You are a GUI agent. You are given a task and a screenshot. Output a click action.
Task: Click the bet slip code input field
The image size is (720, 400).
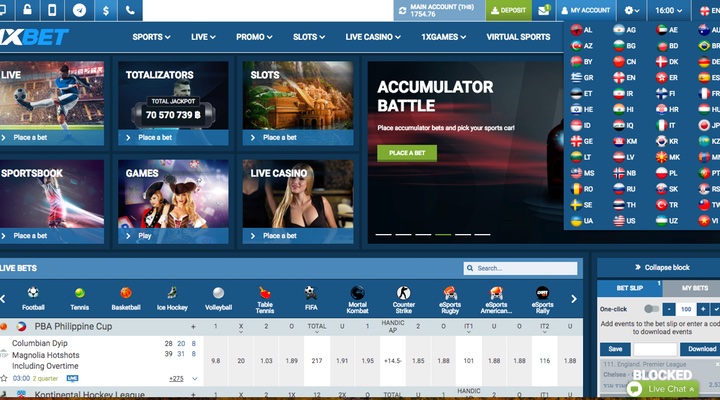coord(655,349)
